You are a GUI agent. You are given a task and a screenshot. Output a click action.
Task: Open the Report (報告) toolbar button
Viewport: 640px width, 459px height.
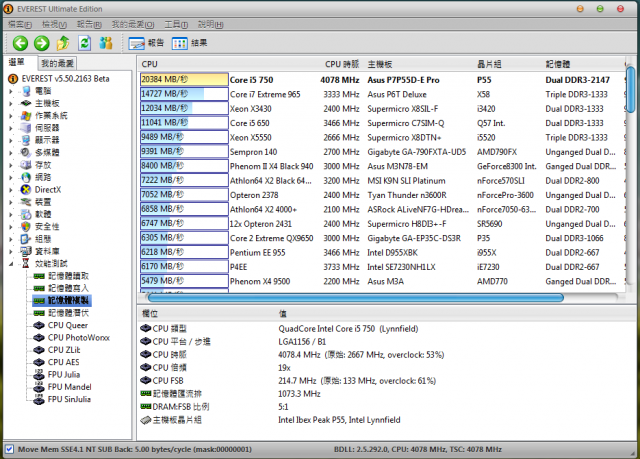click(x=146, y=43)
